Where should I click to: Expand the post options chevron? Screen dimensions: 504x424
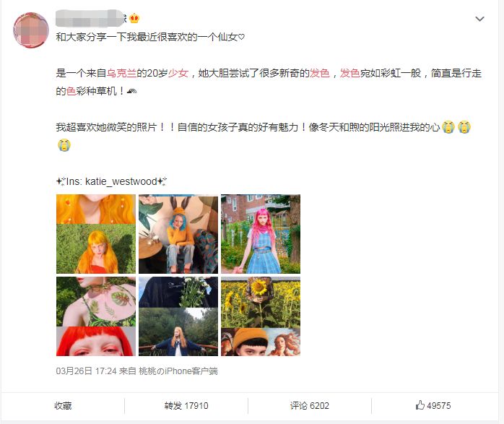479,19
